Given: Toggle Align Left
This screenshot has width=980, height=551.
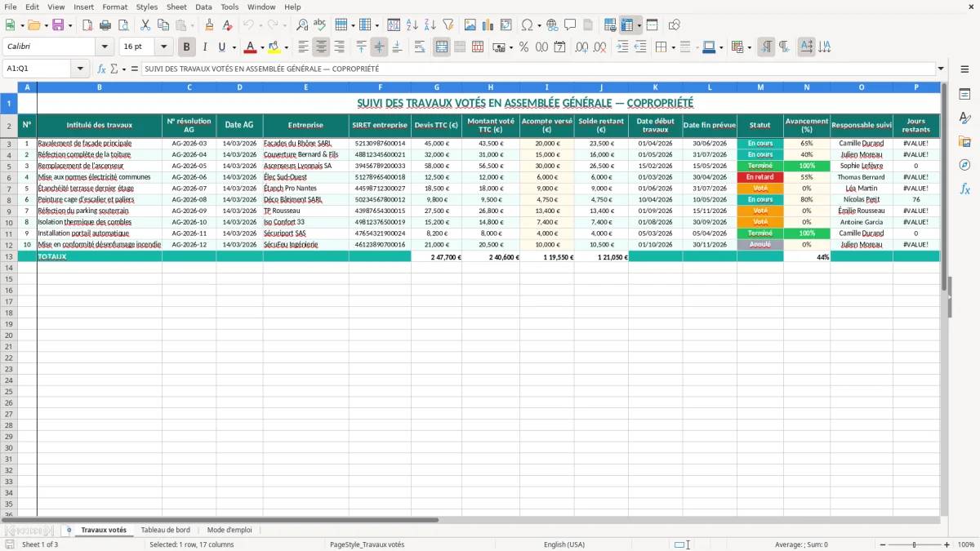Looking at the screenshot, I should pos(303,47).
